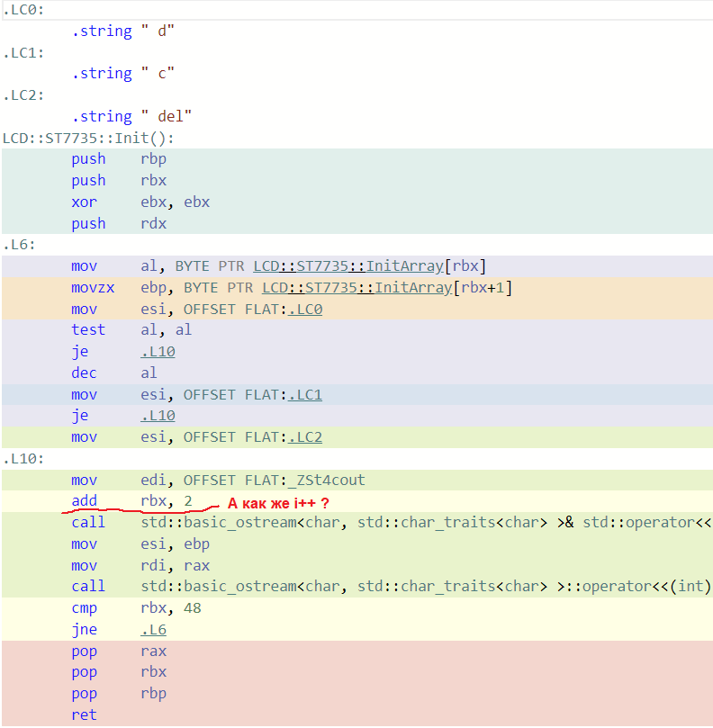Click the red annotation 'А как же i++ ?'
Viewport: 713px width, 728px height.
point(284,503)
